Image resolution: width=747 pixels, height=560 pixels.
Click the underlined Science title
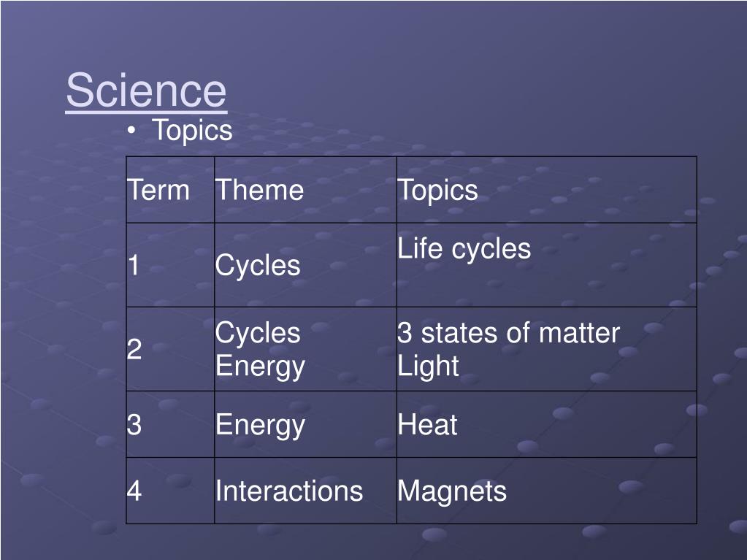(146, 91)
